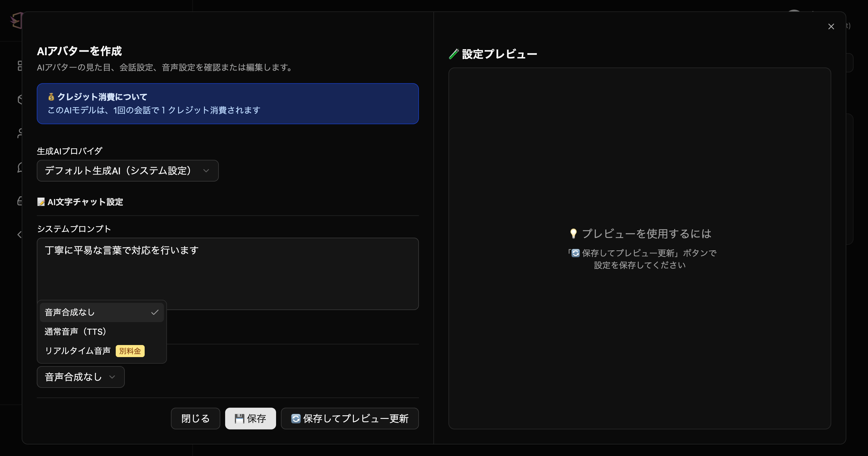
Task: Click 保存してプレビュー更新 button
Action: (350, 419)
